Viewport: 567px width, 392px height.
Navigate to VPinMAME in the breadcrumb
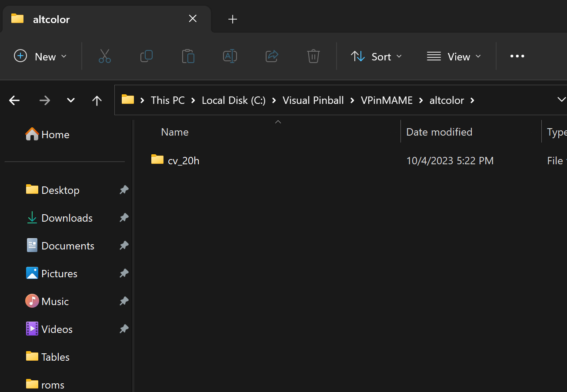pos(387,100)
